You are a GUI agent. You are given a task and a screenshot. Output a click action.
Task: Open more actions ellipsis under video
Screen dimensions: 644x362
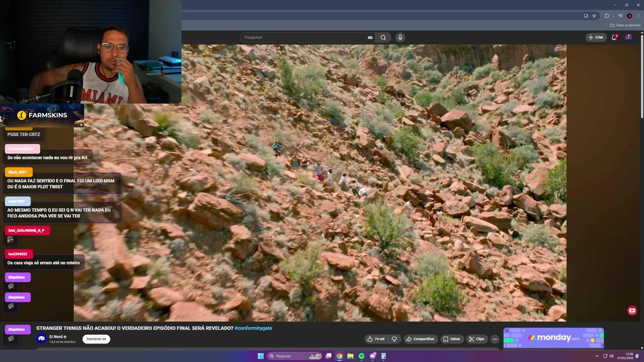(495, 339)
